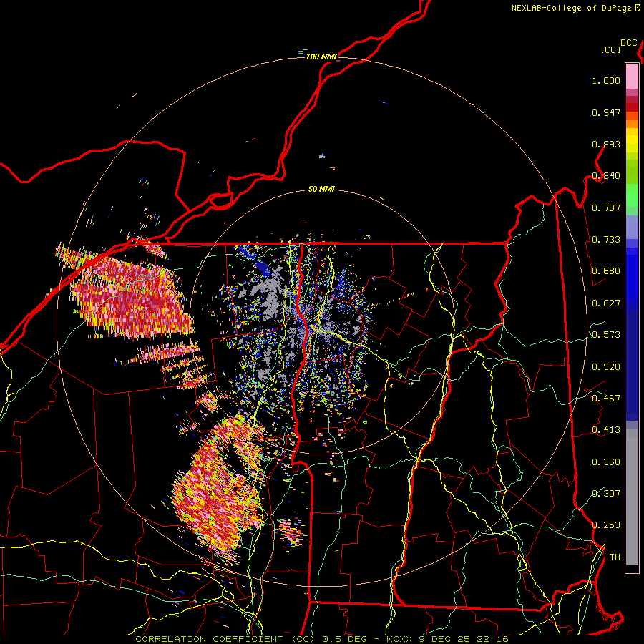Pick the dark navy swatch on the color bar
Viewport: 644px width, 644px height.
tap(632, 366)
